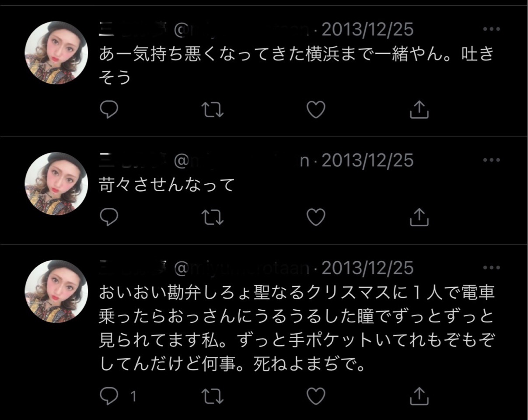Screen dimensions: 528x420
Task: View the single reply on the bottom tweet
Action: tap(118, 396)
